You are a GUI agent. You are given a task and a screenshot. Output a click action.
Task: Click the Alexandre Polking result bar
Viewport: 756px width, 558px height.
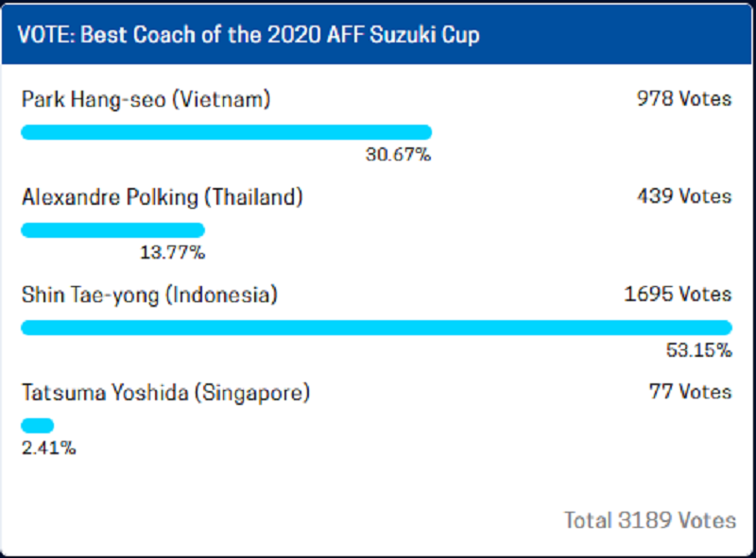(x=113, y=229)
